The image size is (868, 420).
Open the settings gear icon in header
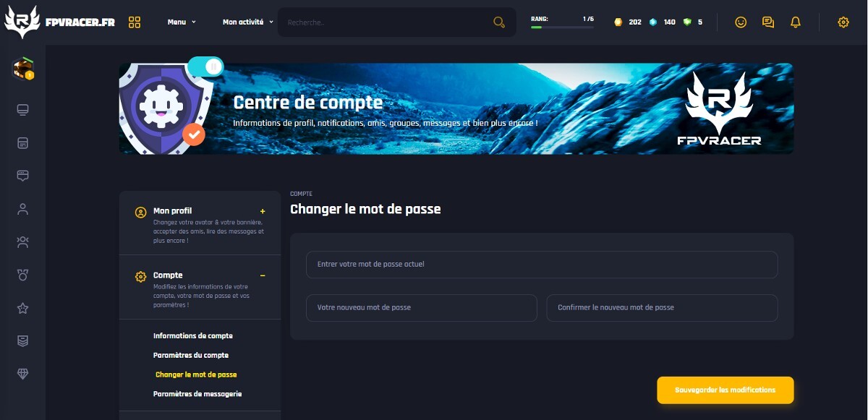[x=843, y=22]
